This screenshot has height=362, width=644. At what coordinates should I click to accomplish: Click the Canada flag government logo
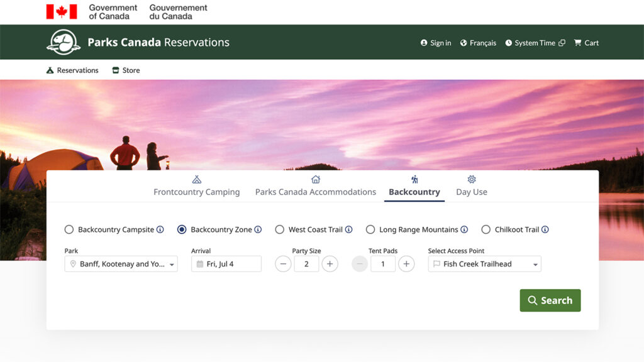coord(60,11)
